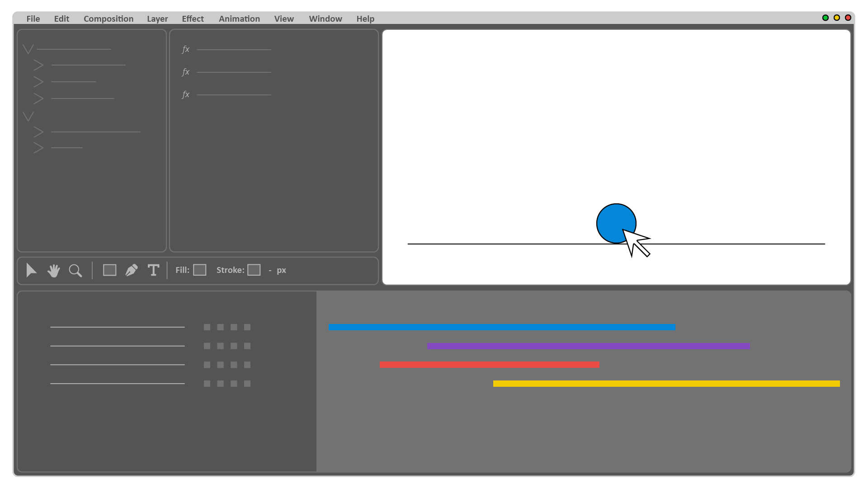Select the Type text tool

coord(153,270)
